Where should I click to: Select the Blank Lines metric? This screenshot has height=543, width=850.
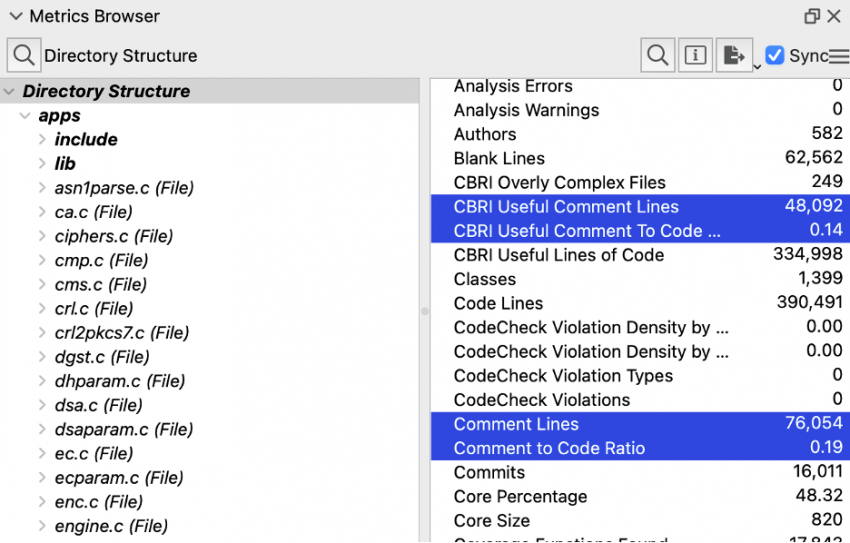pos(640,158)
